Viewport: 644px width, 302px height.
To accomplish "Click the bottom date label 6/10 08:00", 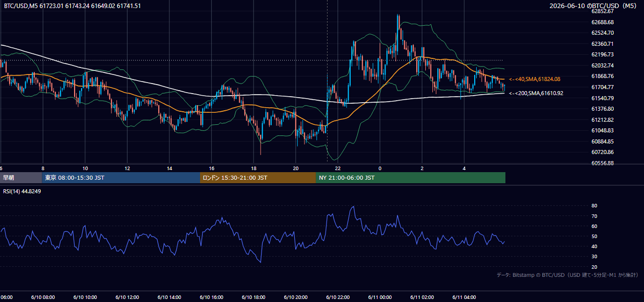I will pos(43,297).
